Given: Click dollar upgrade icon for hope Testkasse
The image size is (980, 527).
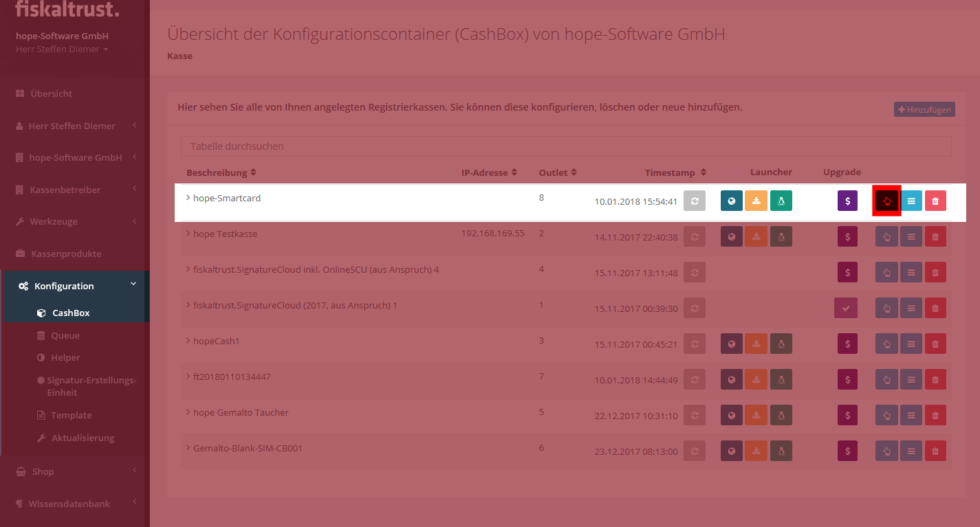Looking at the screenshot, I should click(x=847, y=236).
